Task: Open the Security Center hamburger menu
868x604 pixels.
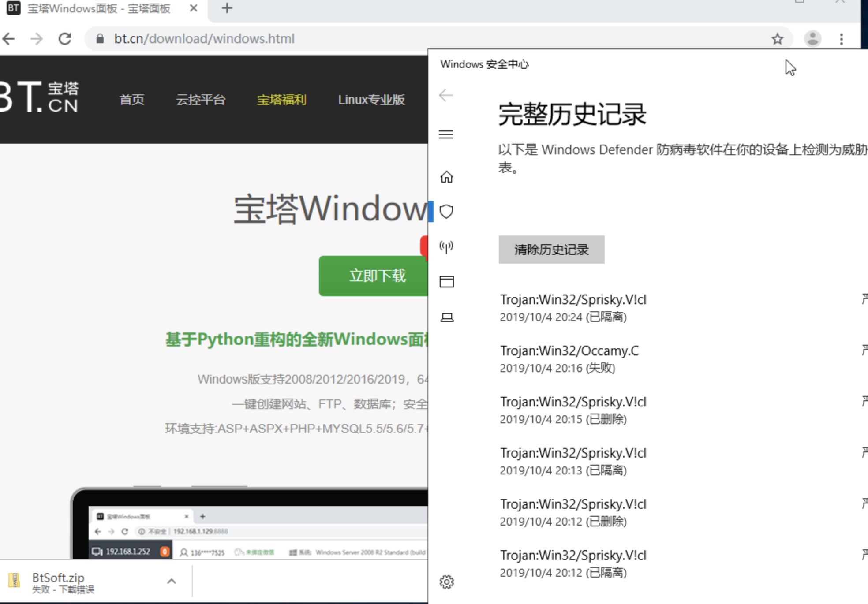Action: click(x=446, y=134)
